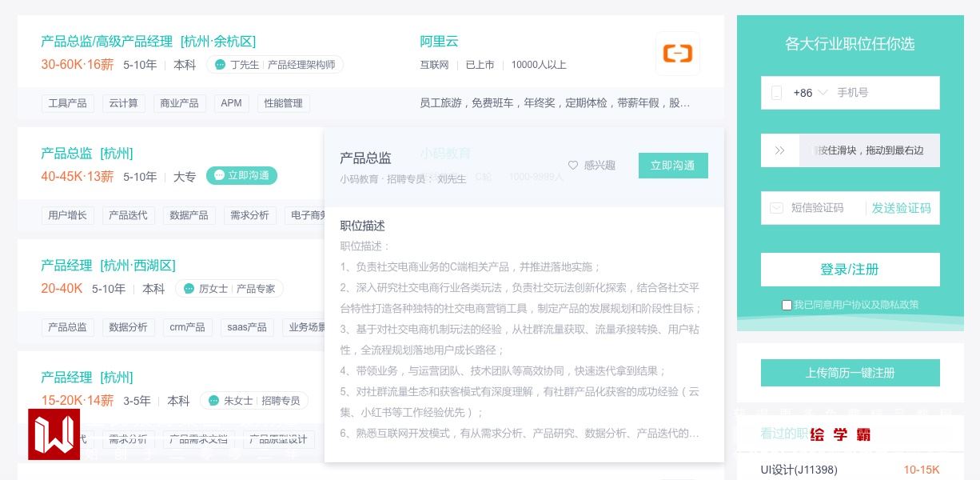
Task: Click the 云计算 tag
Action: pos(124,103)
